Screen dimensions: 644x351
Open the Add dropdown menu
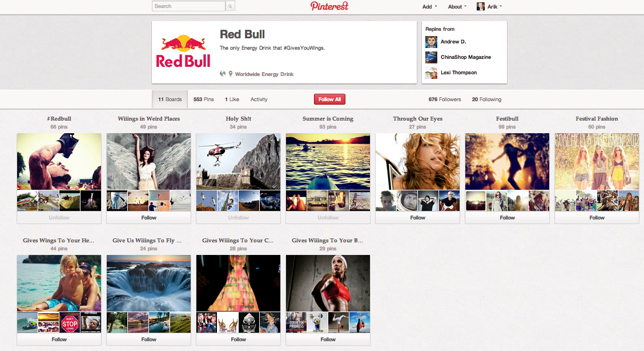429,7
